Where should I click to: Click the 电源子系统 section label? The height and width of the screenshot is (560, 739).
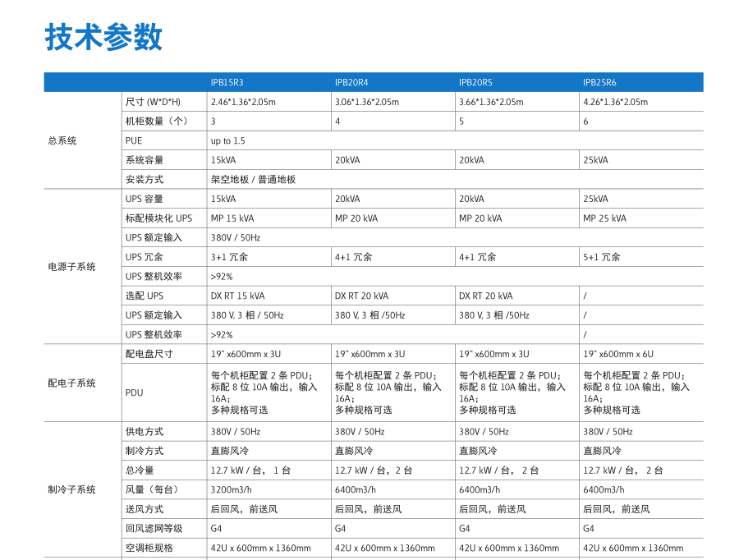pos(71,266)
